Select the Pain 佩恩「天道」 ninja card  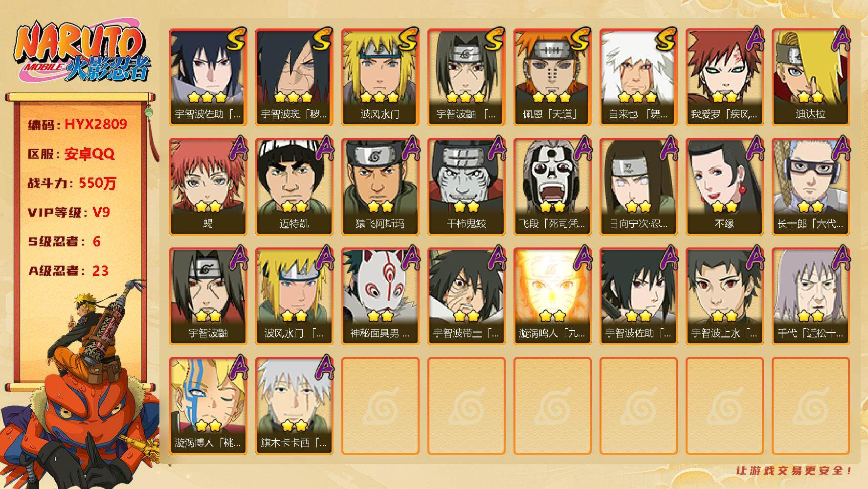(x=552, y=77)
